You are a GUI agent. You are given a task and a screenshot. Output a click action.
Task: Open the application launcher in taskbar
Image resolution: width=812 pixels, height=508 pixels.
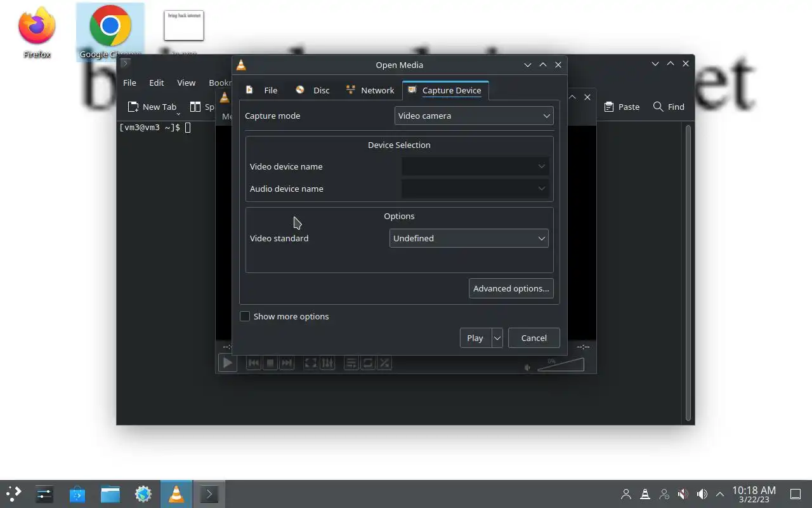(14, 494)
